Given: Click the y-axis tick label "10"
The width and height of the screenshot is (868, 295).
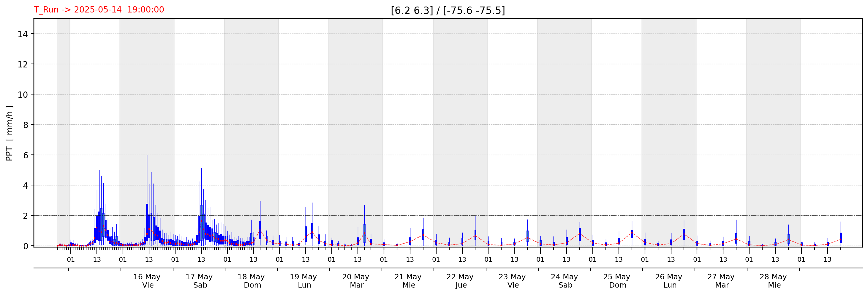Looking at the screenshot, I should coord(23,95).
